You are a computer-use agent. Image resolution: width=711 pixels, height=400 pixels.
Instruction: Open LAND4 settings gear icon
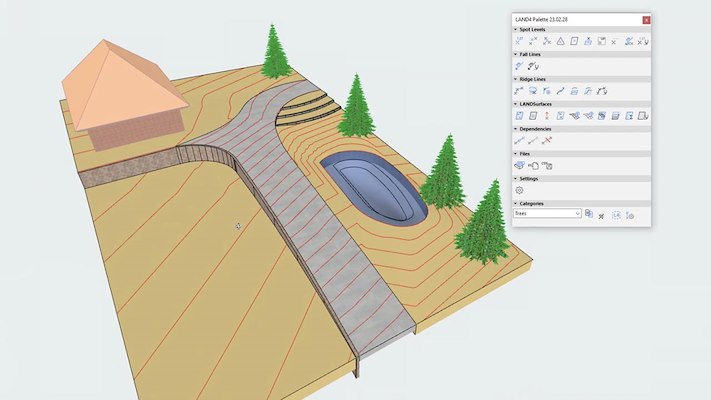coord(520,190)
